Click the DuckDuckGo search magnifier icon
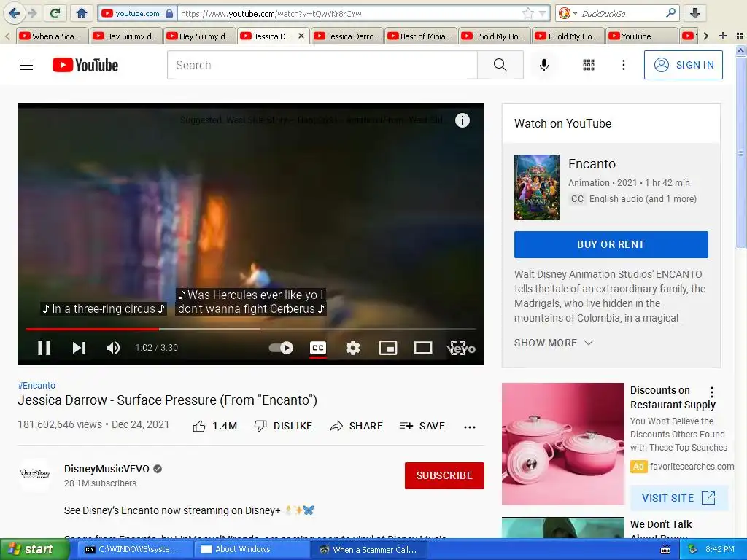Viewport: 747px width, 560px height. coord(670,13)
